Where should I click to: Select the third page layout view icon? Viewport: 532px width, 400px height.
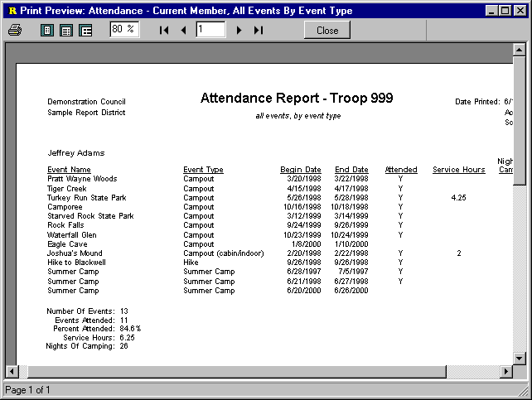pos(85,31)
